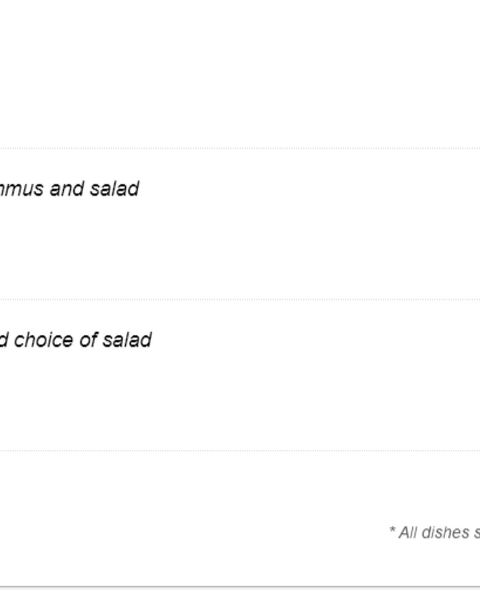The image size is (480, 600).
Task: Click divider line below choice of salad
Action: [x=240, y=450]
